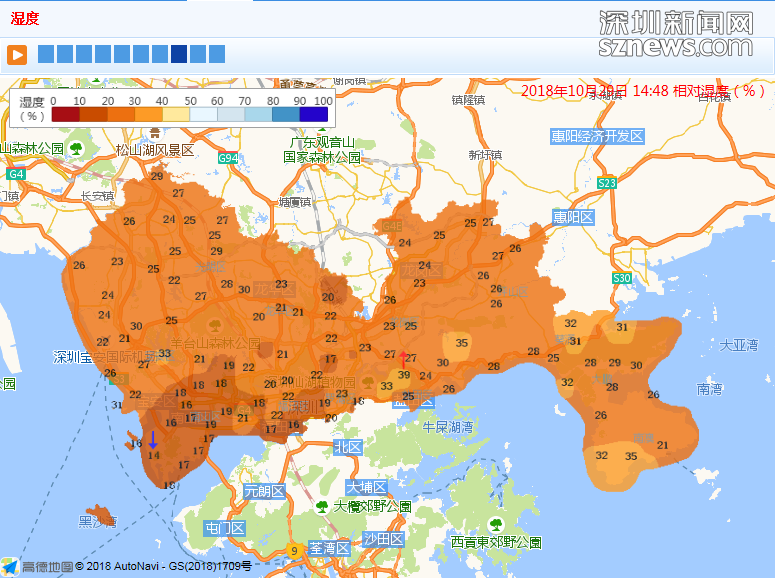Click the blue down arrow minimum marker
Viewport: 776px width, 578px height.
click(x=153, y=440)
